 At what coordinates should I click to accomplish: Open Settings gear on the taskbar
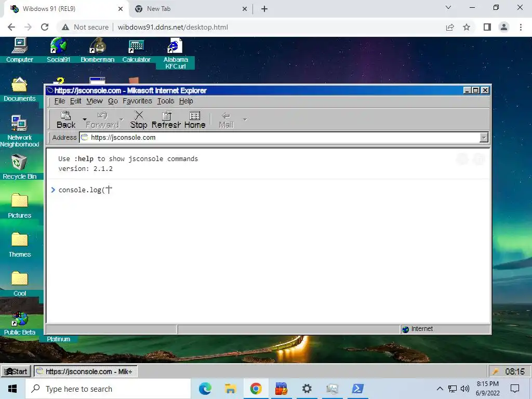[x=307, y=389]
